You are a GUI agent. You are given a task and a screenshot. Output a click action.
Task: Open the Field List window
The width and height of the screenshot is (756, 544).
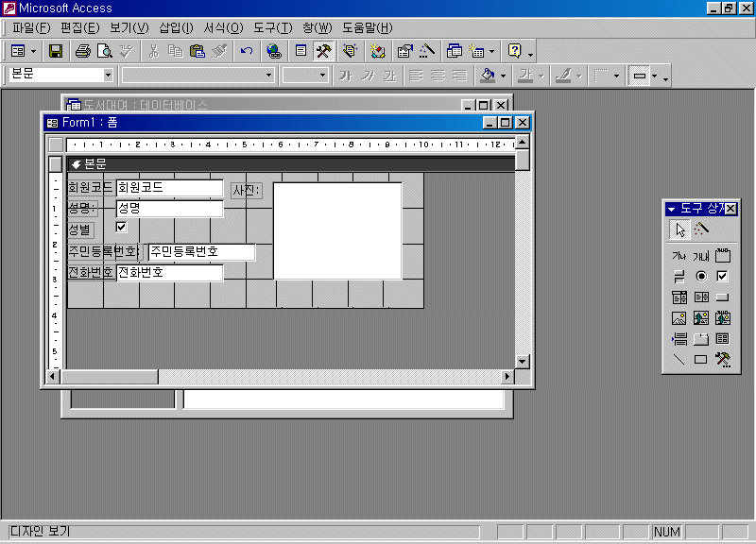coord(301,51)
